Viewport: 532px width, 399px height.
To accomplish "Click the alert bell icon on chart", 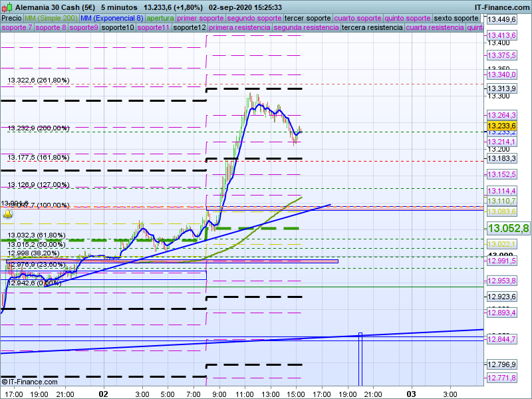I will [7, 214].
